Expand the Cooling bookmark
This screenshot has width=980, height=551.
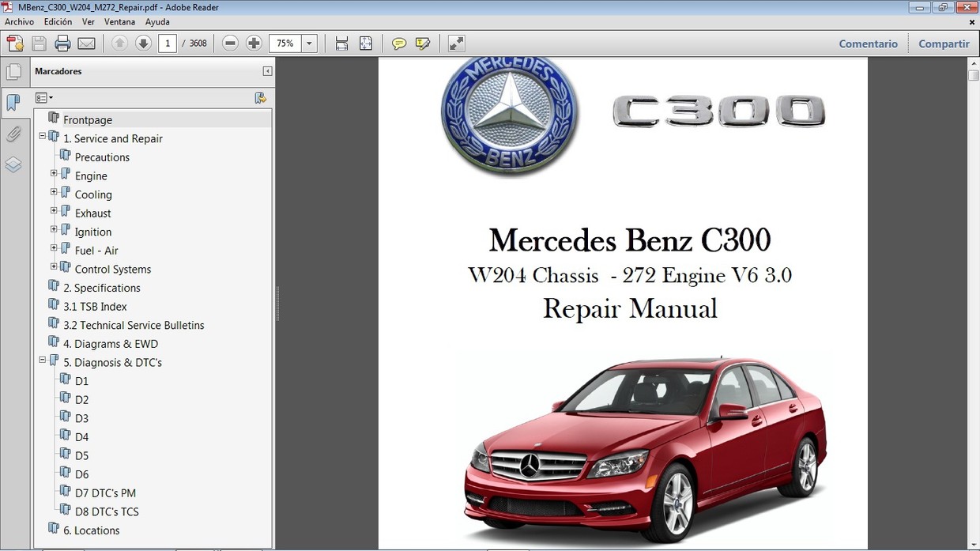[x=54, y=192]
